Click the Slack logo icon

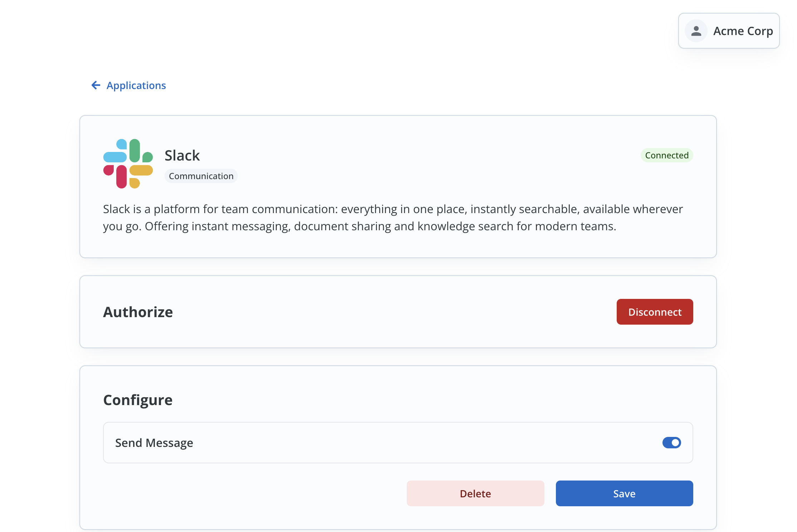(x=127, y=163)
